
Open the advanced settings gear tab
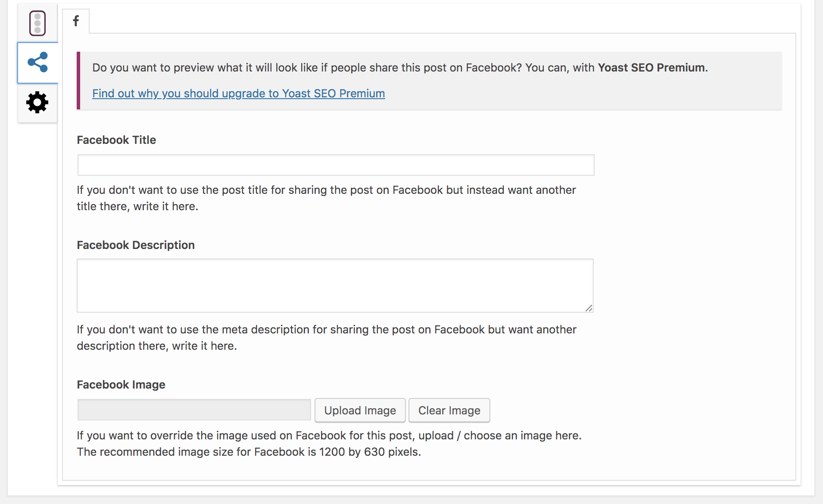37,103
